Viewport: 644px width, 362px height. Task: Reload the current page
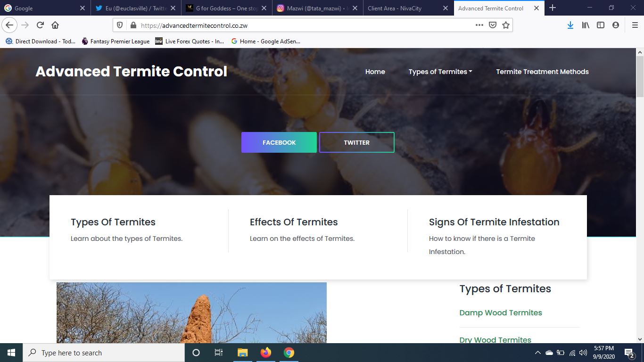pos(41,25)
